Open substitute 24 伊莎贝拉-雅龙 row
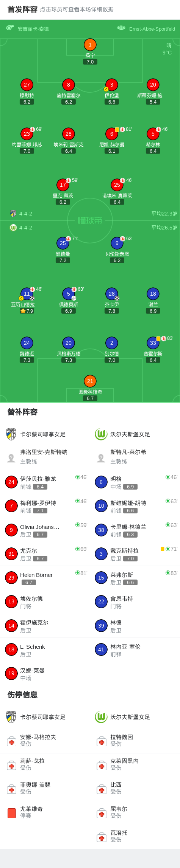 pos(45,482)
